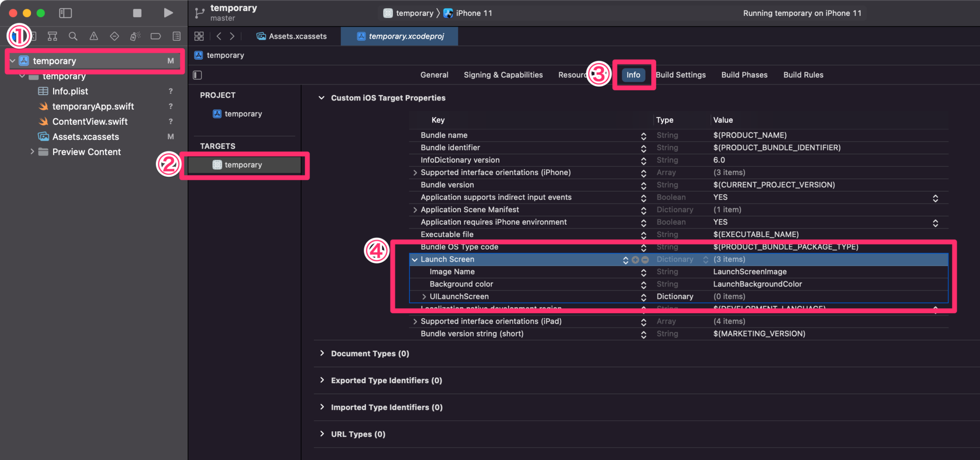
Task: Open the Breakpoint navigator icon
Action: click(156, 36)
